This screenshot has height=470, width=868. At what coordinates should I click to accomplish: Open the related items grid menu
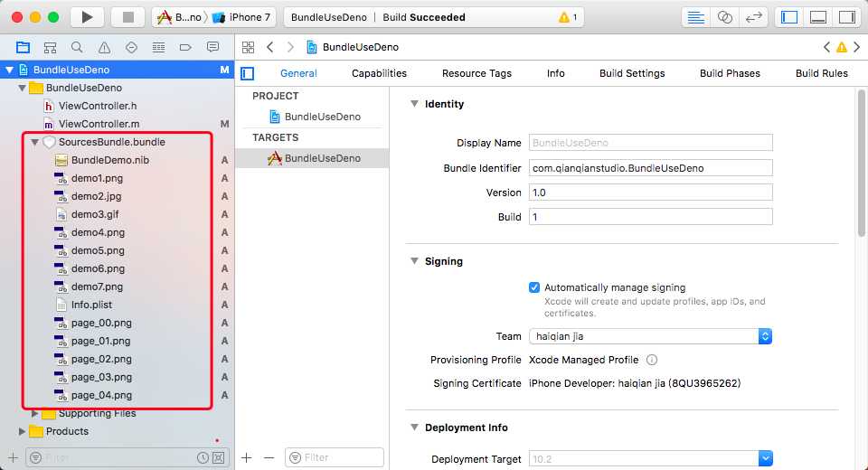pyautogui.click(x=248, y=48)
